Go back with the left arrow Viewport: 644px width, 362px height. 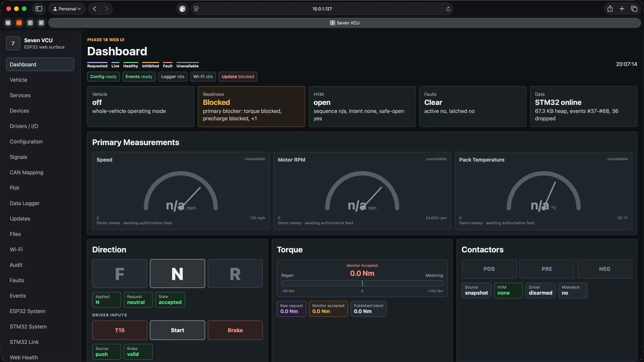coord(95,9)
